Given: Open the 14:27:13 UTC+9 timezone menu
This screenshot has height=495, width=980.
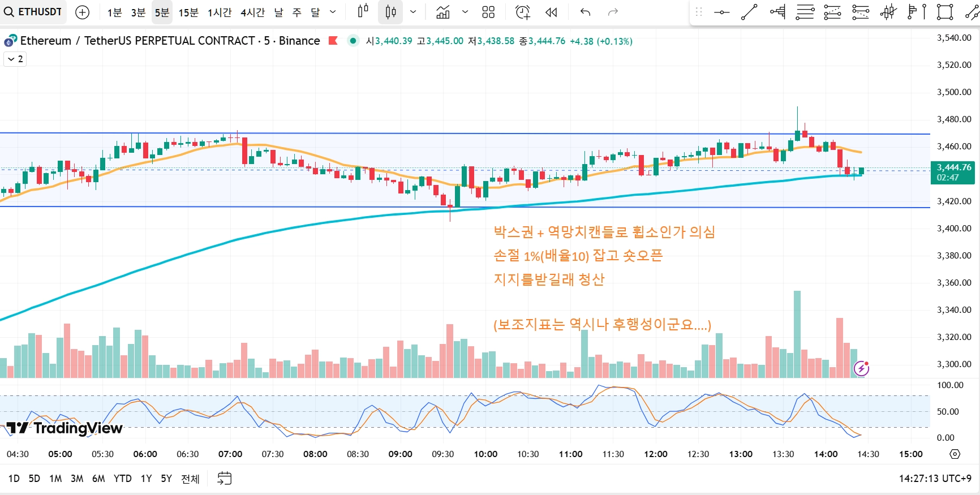Looking at the screenshot, I should click(935, 479).
